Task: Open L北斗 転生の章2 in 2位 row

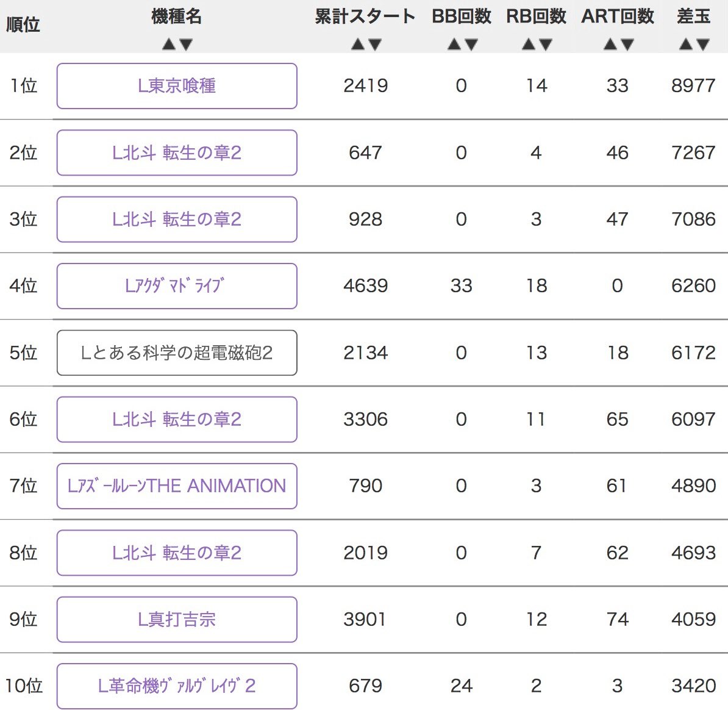Action: [x=177, y=152]
